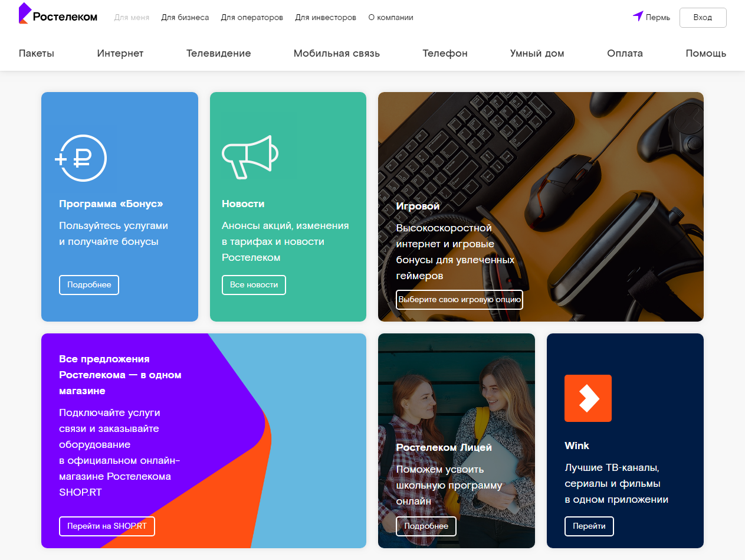Click the location arrow icon near Пермь

point(638,16)
